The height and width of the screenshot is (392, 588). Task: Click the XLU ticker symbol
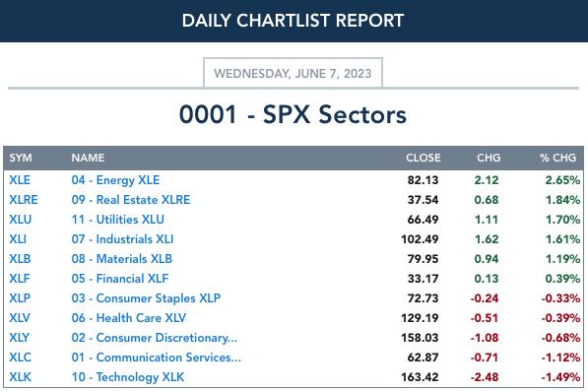click(x=21, y=220)
